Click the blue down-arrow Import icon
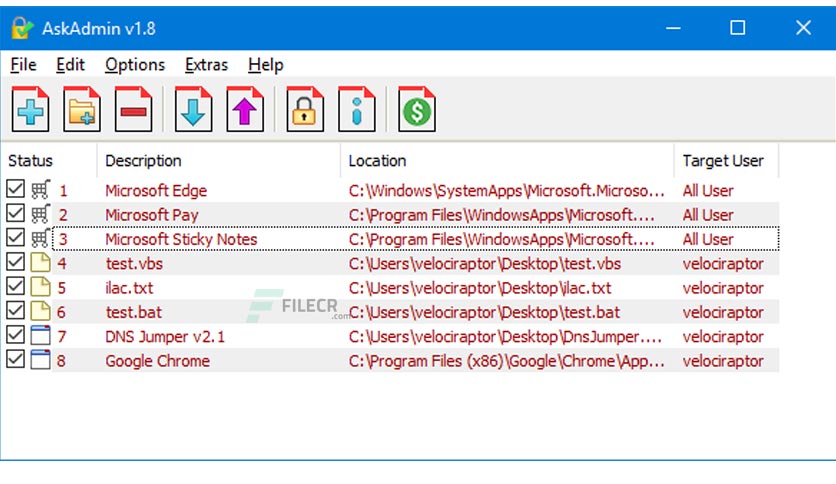This screenshot has width=836, height=484. [x=194, y=109]
